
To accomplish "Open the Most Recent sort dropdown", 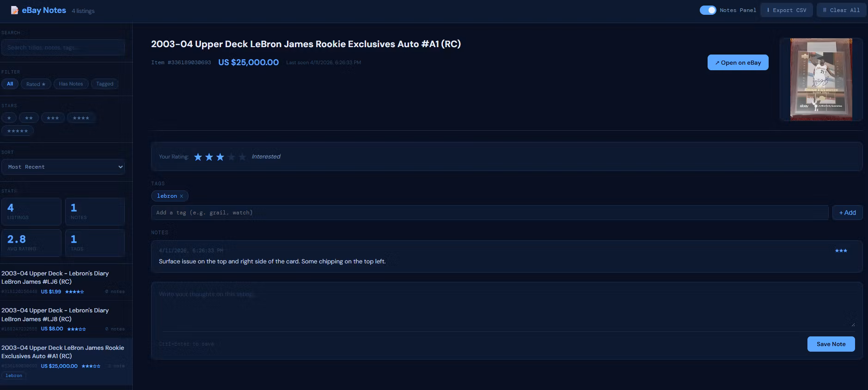I will 63,167.
